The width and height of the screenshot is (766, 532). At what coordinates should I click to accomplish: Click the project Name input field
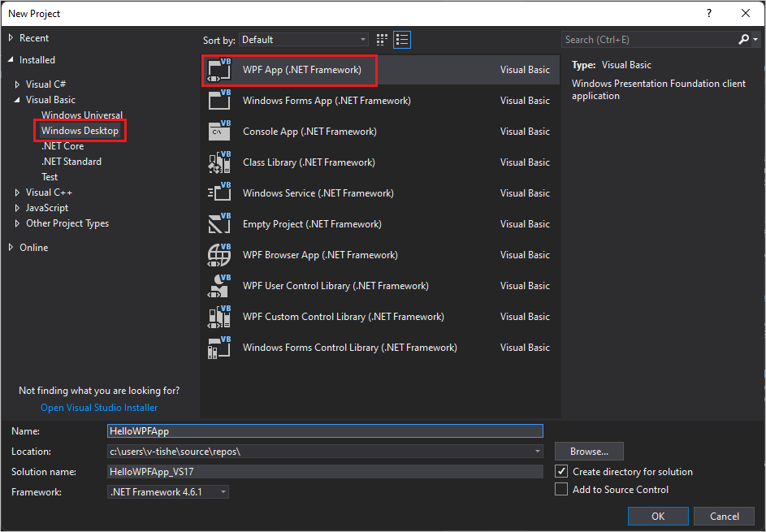(325, 430)
